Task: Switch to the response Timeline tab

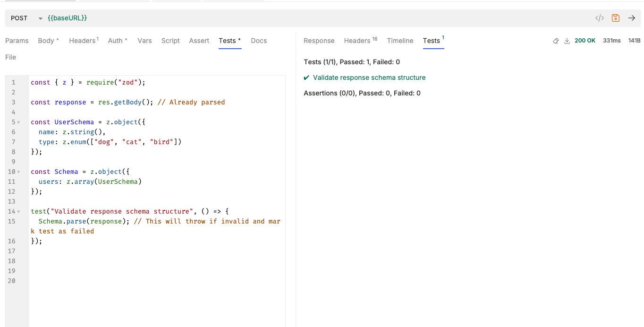Action: [x=400, y=41]
